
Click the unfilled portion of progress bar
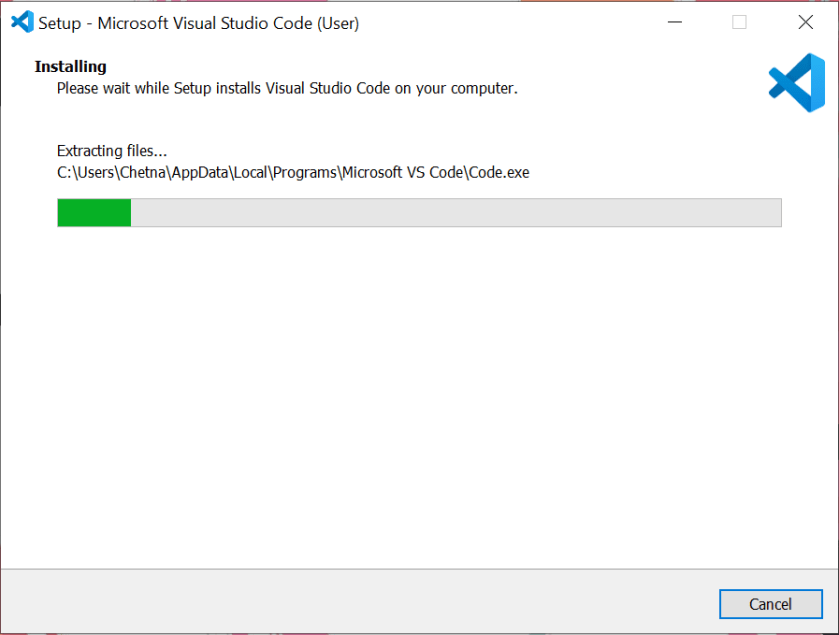(450, 212)
